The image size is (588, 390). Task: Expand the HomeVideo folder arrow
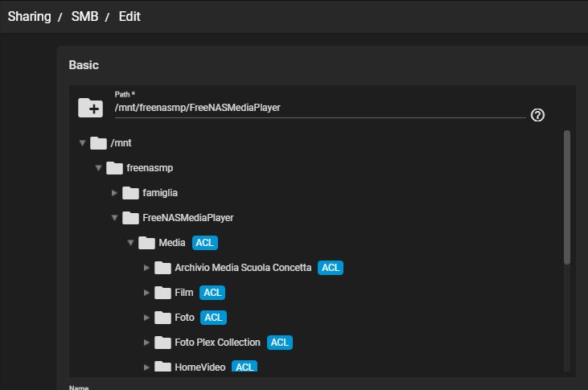[x=146, y=367]
